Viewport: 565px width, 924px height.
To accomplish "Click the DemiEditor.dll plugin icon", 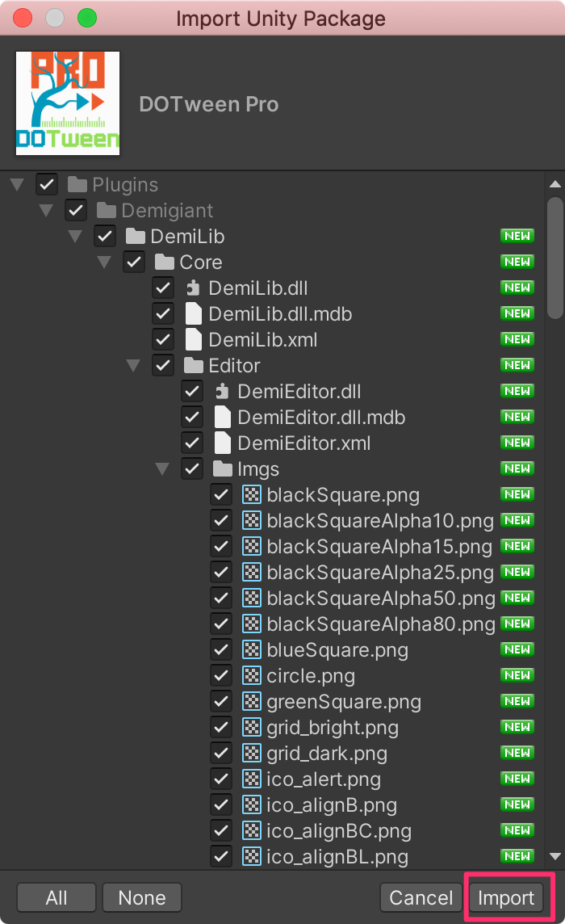I will [221, 391].
